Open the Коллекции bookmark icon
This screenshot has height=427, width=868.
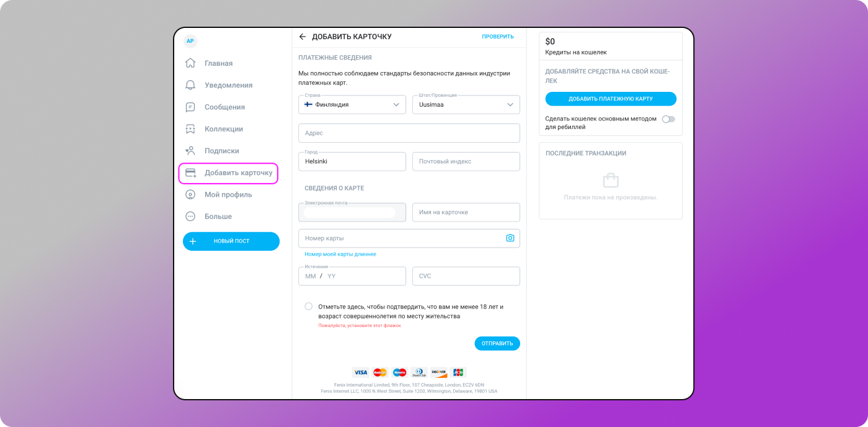coord(191,129)
